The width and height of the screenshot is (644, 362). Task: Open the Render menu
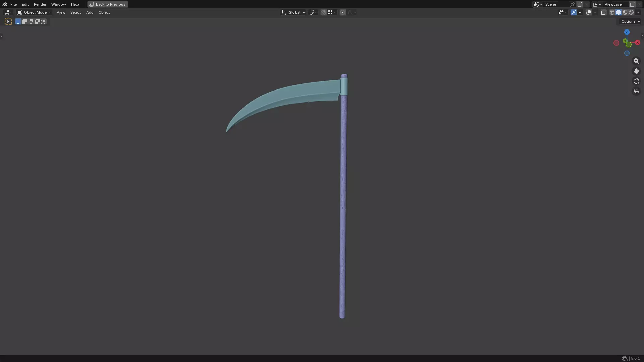pos(40,4)
